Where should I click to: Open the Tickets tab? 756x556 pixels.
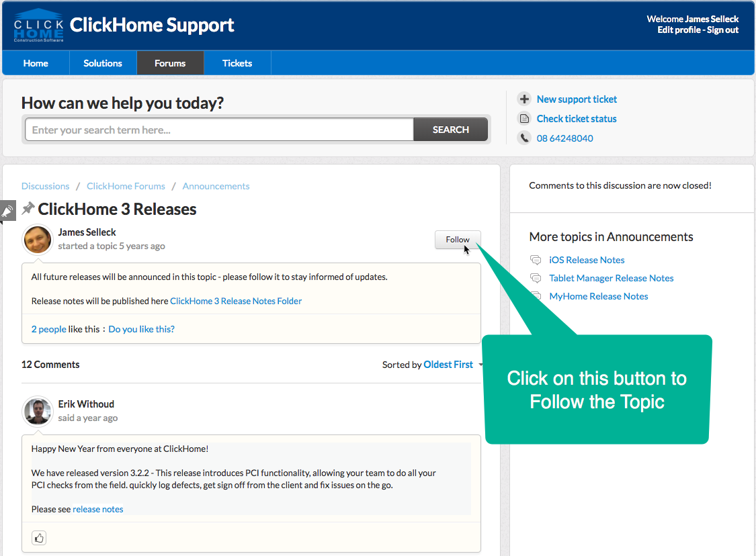pyautogui.click(x=237, y=62)
